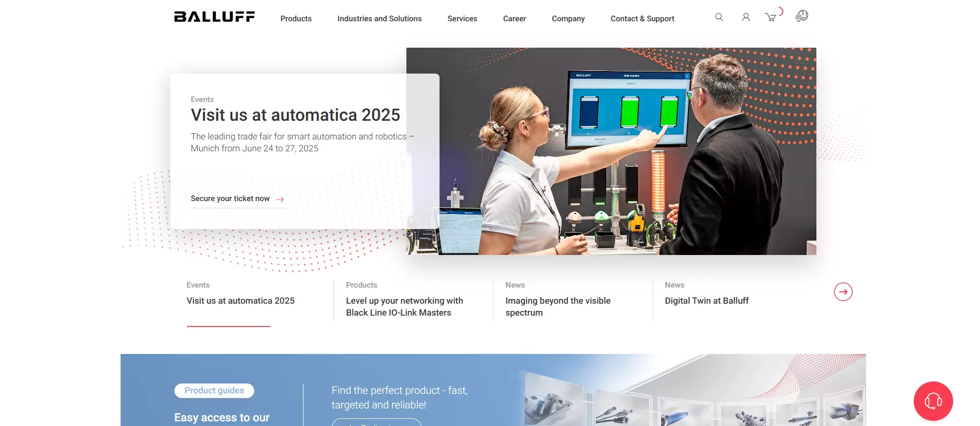The width and height of the screenshot is (980, 426).
Task: Open the Career menu
Action: (515, 19)
